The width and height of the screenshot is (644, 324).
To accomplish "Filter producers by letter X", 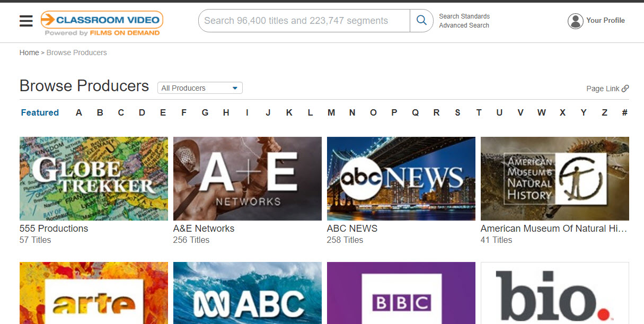I will 562,112.
